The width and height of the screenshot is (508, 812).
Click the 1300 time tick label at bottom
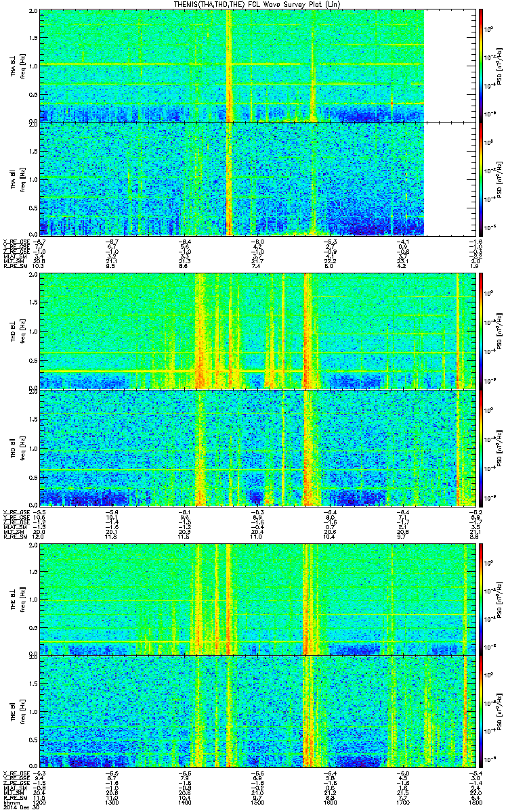coord(112,802)
